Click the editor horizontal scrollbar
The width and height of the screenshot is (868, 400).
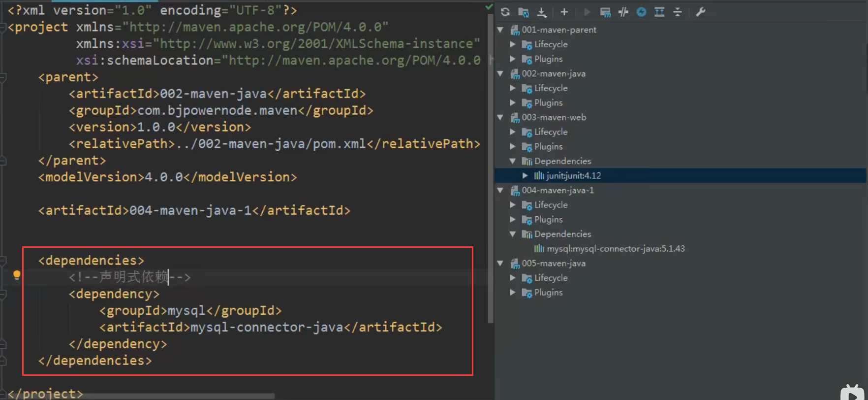point(140,396)
